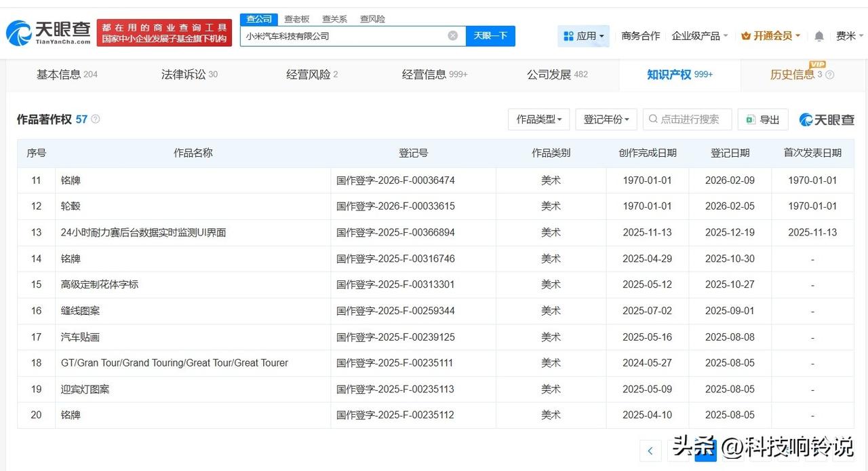The width and height of the screenshot is (868, 471).
Task: Click the 点击进行搜索 table search field
Action: (688, 119)
